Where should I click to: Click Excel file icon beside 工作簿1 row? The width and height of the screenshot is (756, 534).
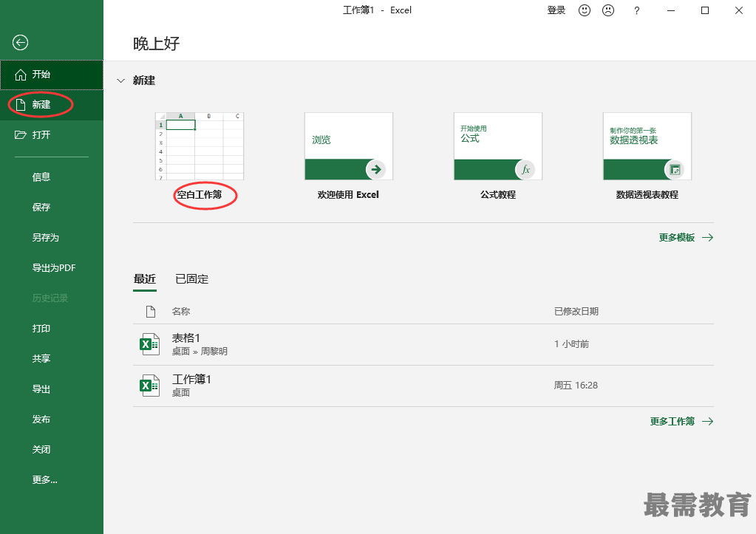(149, 386)
